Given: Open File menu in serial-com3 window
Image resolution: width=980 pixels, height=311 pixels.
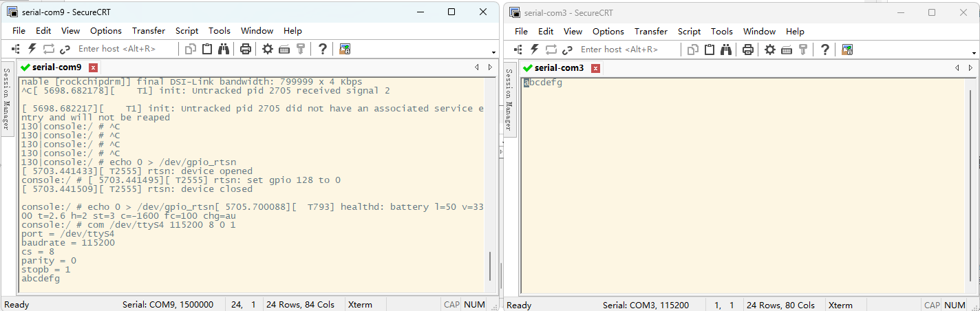Looking at the screenshot, I should coord(522,31).
